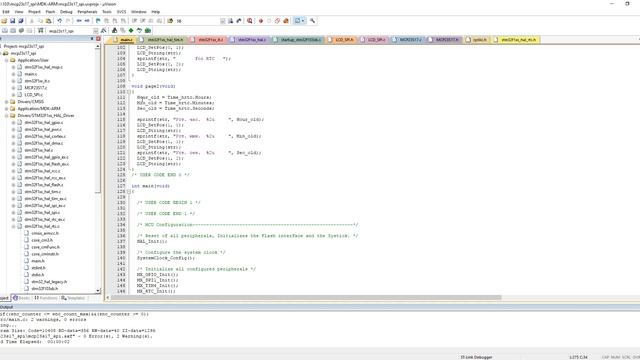Navigate forwards in editor history
640x360 pixels.
87,21
